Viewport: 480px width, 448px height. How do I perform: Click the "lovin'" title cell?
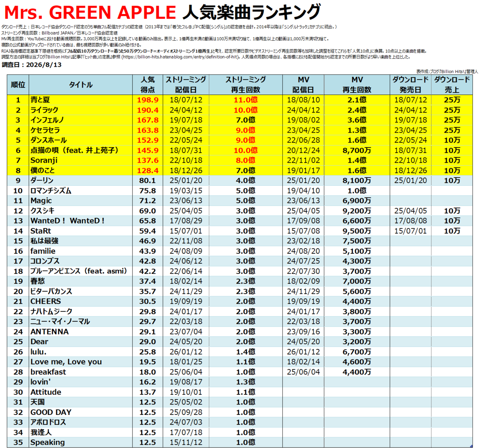coord(80,382)
